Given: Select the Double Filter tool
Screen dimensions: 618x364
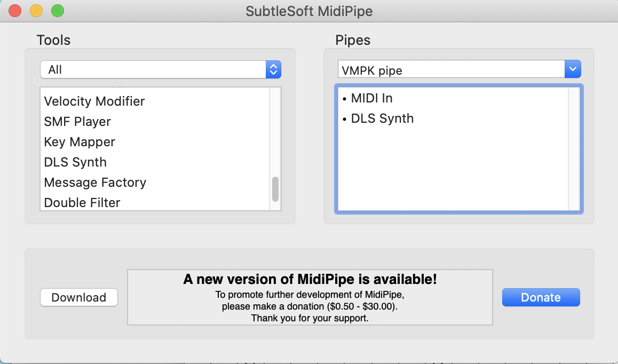Looking at the screenshot, I should [82, 203].
